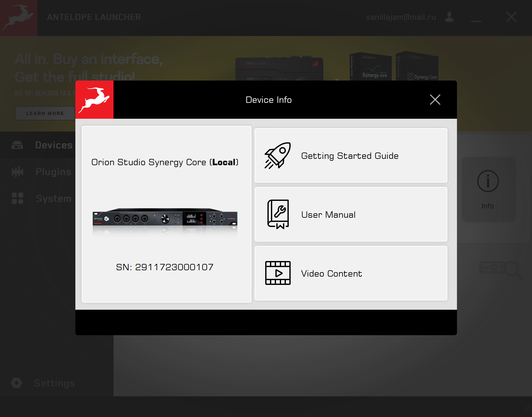
Task: Close the Device Info dialog
Action: [435, 100]
